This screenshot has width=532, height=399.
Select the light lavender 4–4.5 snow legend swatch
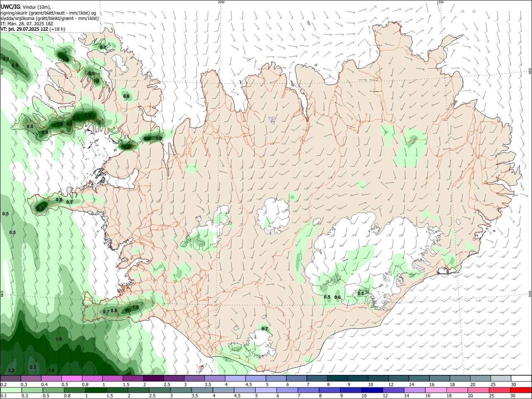(235, 378)
